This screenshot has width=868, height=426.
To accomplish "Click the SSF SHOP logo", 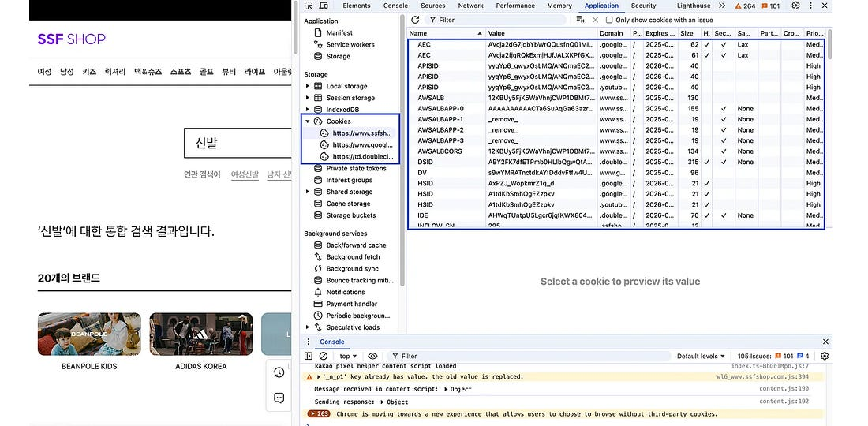I will pos(71,39).
